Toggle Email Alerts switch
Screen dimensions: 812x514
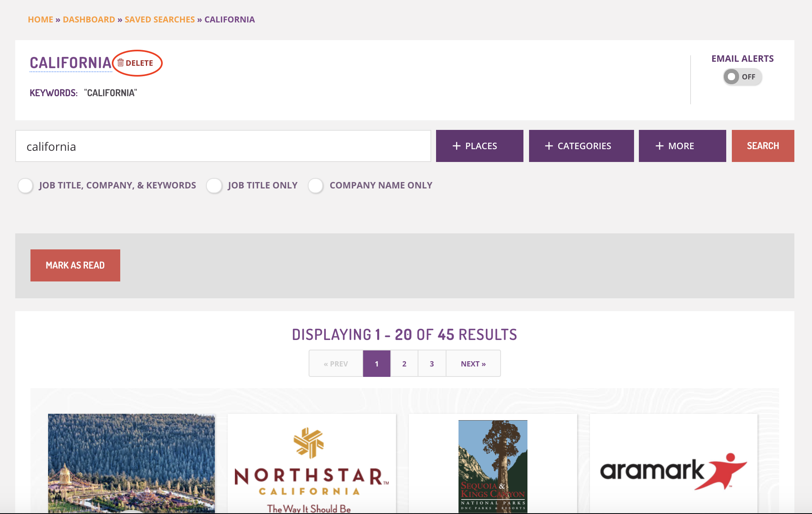pos(742,77)
